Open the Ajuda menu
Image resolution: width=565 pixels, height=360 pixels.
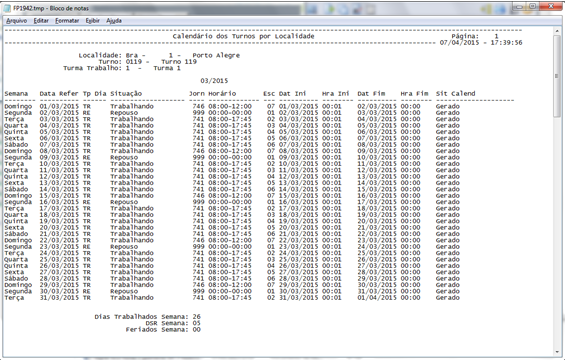click(x=114, y=21)
